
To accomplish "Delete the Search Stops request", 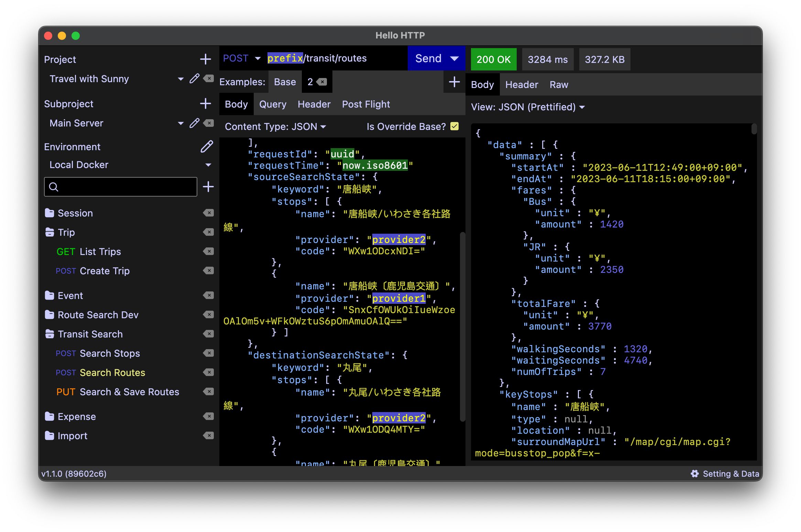I will (x=208, y=353).
